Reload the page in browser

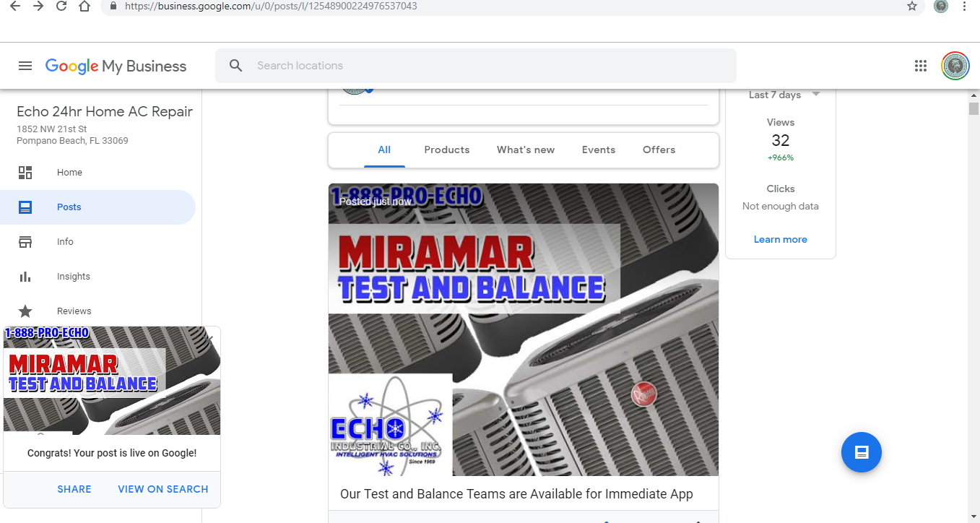coord(61,7)
